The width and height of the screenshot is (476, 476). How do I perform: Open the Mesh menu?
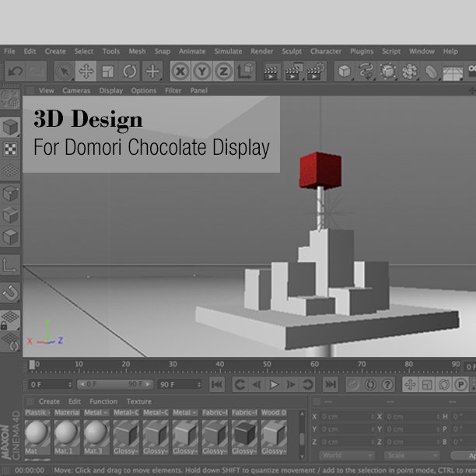pyautogui.click(x=137, y=51)
